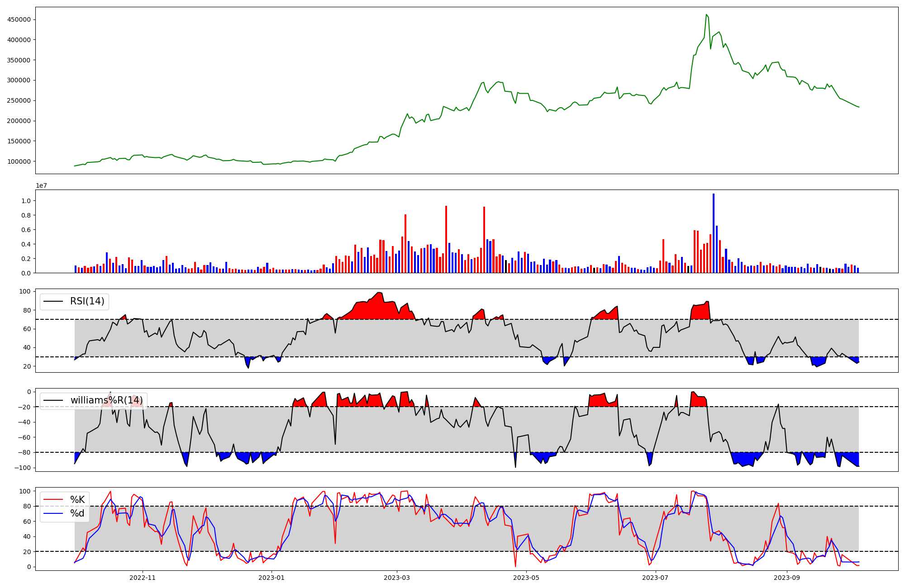Viewport: 905px width, 588px height.
Task: Click the -100 label on the Williams %R axis
Action: [x=24, y=468]
